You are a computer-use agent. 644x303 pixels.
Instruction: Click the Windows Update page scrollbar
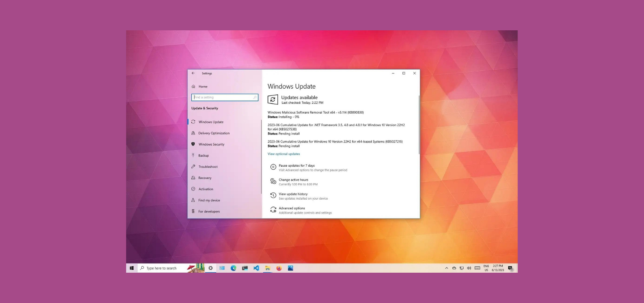coord(419,125)
